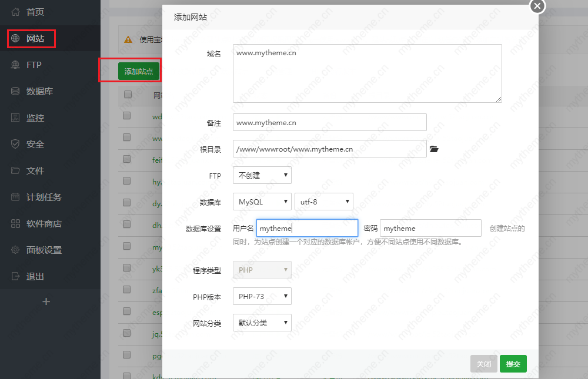Click the home icon for 首页
Viewport: 588px width, 379px height.
[16, 12]
